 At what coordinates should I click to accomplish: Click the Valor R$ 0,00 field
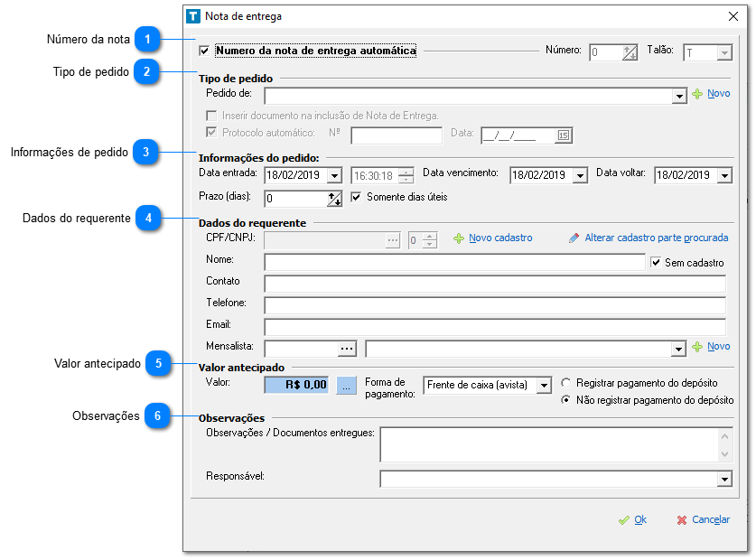(x=296, y=386)
